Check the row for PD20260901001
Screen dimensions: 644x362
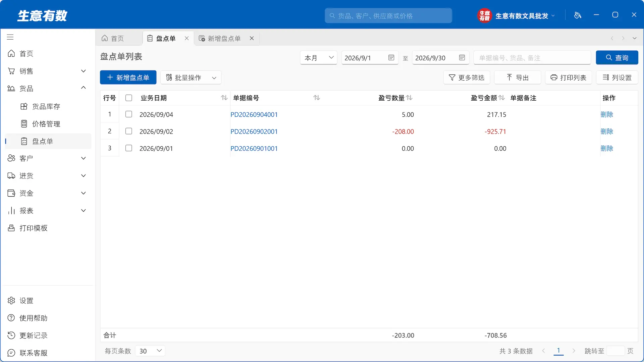pyautogui.click(x=128, y=148)
